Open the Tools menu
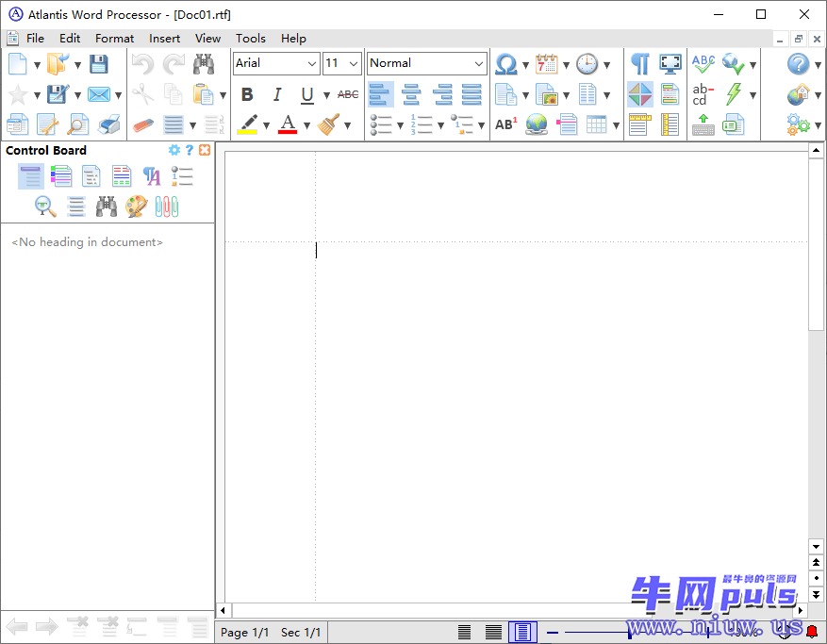 pyautogui.click(x=251, y=39)
